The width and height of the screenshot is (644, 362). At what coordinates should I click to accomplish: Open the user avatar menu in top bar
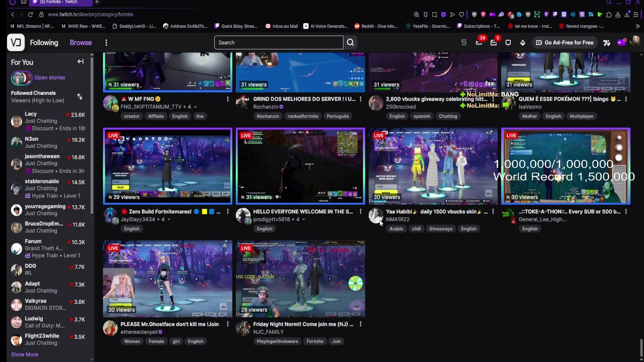(635, 43)
